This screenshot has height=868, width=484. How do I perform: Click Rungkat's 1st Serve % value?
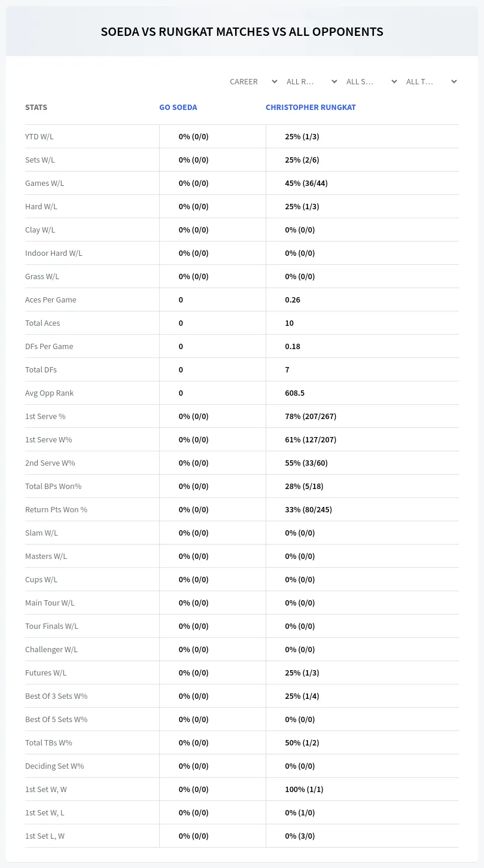(x=311, y=416)
